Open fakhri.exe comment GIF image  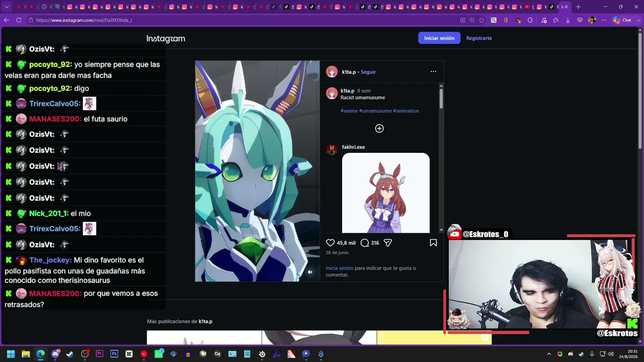[386, 193]
